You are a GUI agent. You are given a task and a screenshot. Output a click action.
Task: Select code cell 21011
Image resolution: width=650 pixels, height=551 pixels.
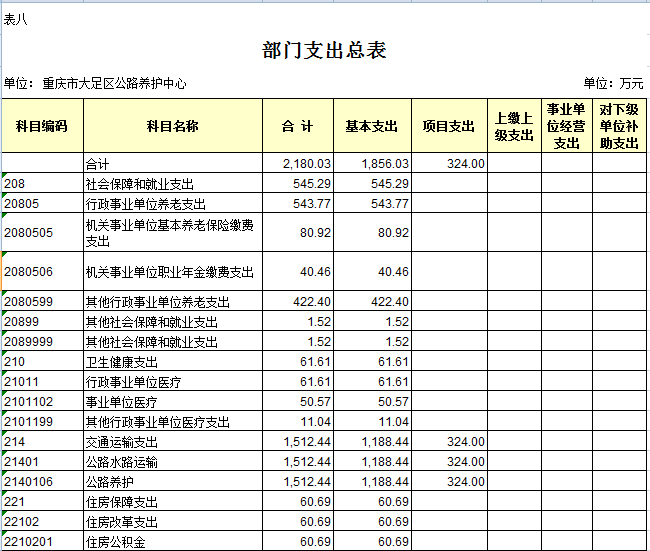click(42, 381)
